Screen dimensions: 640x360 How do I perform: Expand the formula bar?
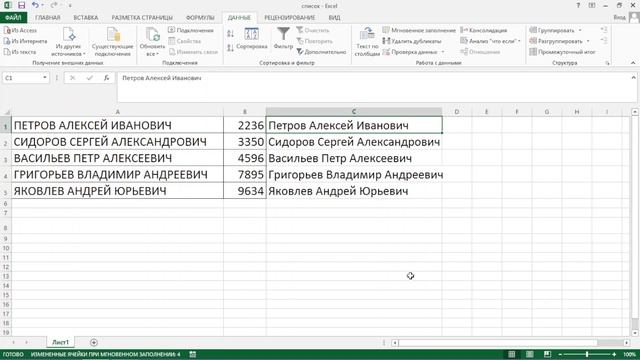click(x=633, y=78)
